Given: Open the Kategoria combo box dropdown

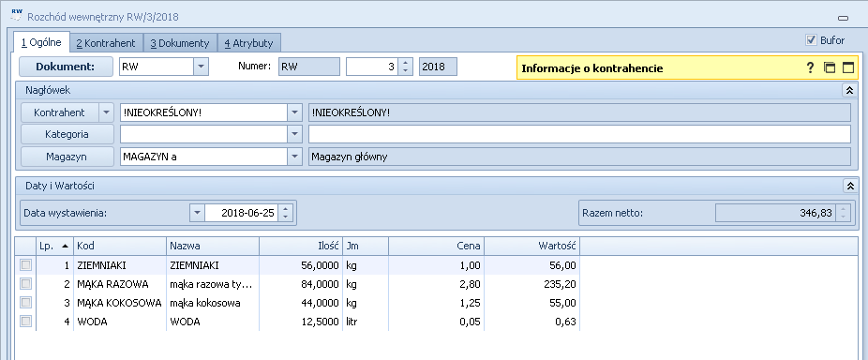Looking at the screenshot, I should tap(295, 134).
